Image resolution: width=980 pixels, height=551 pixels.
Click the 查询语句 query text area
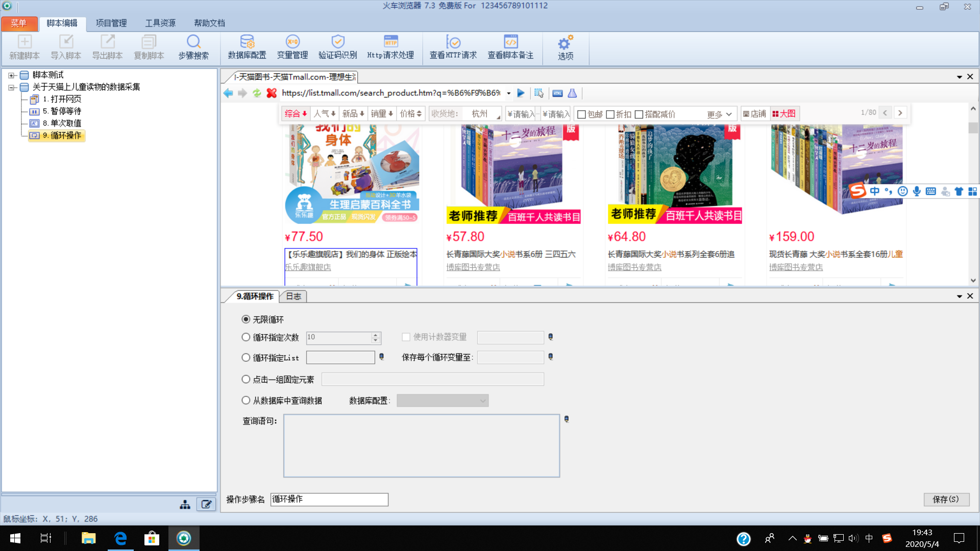[421, 445]
